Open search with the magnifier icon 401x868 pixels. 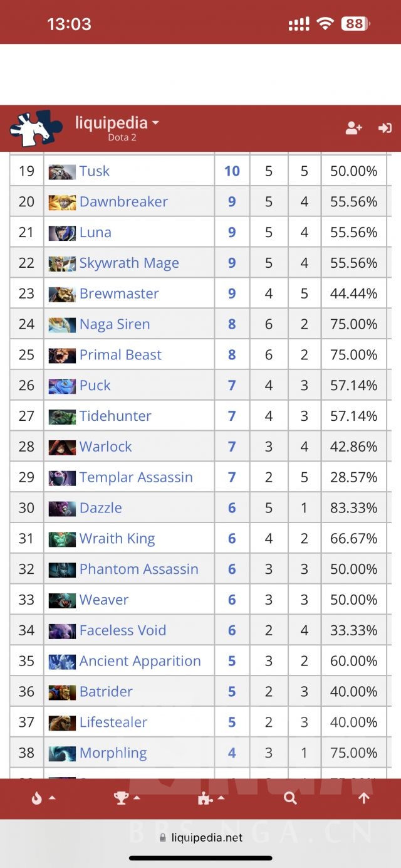[289, 798]
